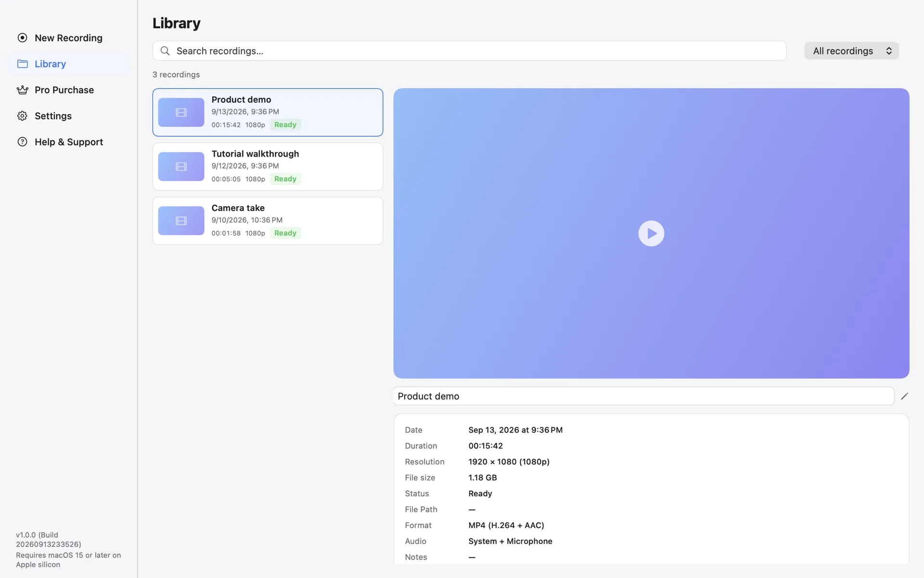The height and width of the screenshot is (578, 924).
Task: Click the File Path label
Action: click(421, 509)
